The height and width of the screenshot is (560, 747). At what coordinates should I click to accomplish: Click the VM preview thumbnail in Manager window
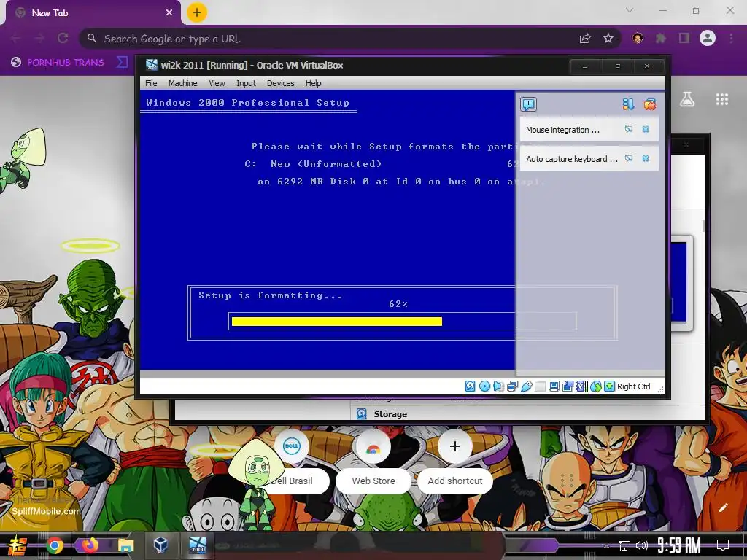[681, 284]
